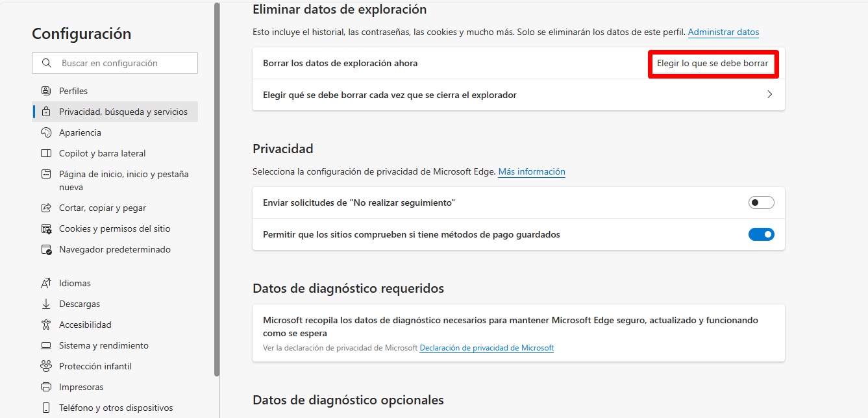
Task: Click the "Configuración" title
Action: pos(82,34)
